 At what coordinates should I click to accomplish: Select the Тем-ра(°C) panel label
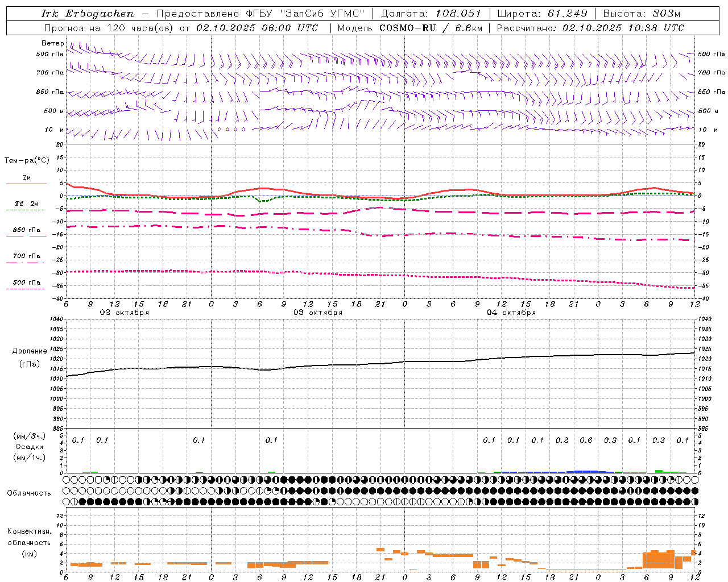point(27,160)
